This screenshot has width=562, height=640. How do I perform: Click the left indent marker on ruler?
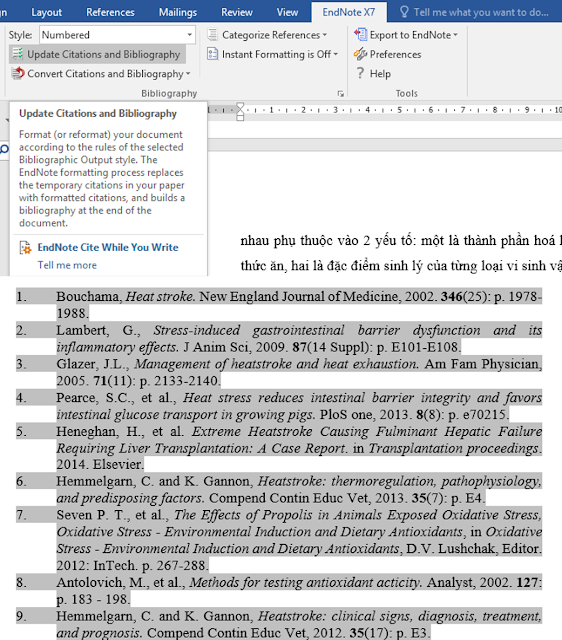pos(240,118)
